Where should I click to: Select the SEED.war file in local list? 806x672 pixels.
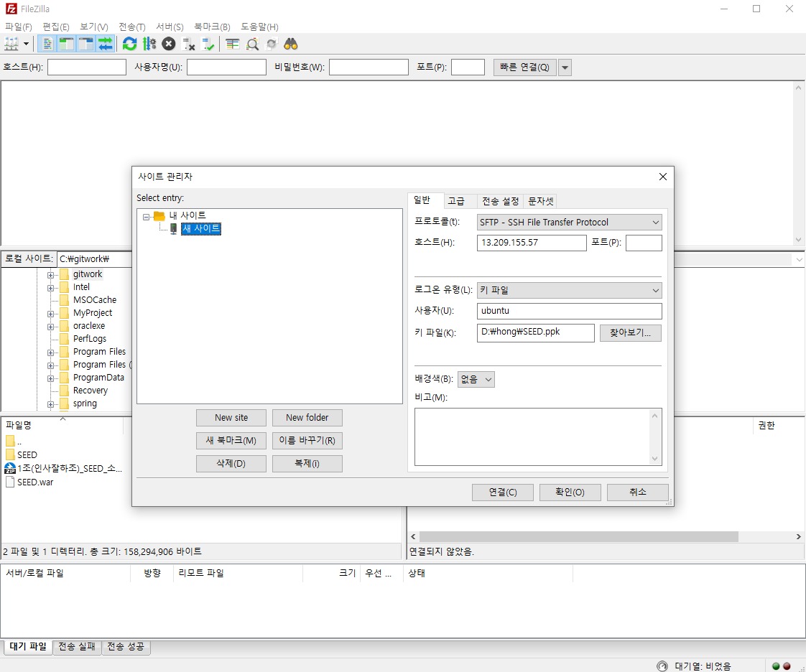[35, 482]
